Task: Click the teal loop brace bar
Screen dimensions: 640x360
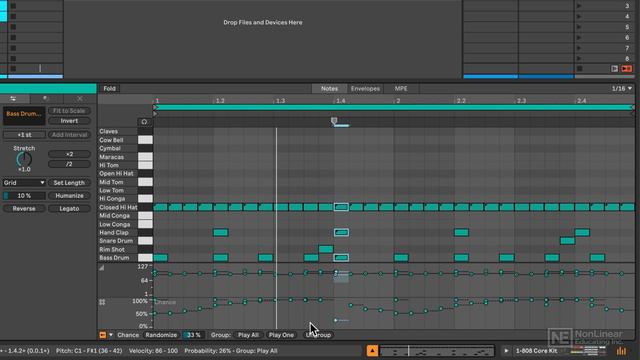Action: [394, 107]
